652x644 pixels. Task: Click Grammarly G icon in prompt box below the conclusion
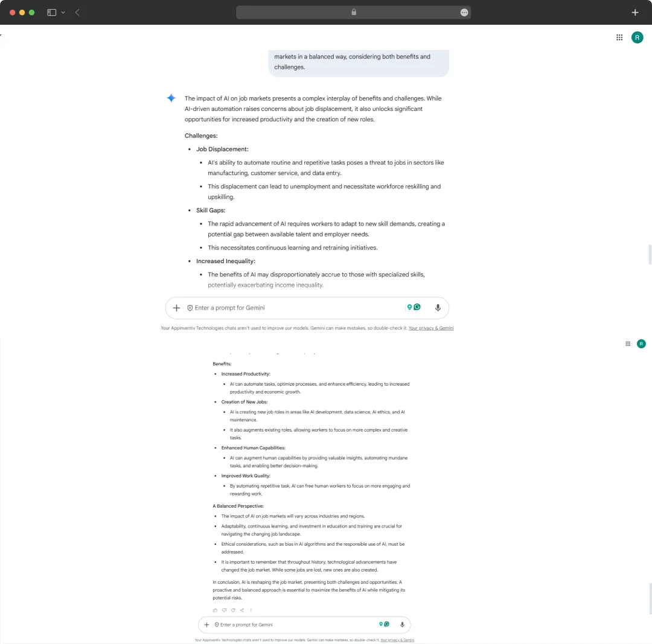pyautogui.click(x=387, y=624)
